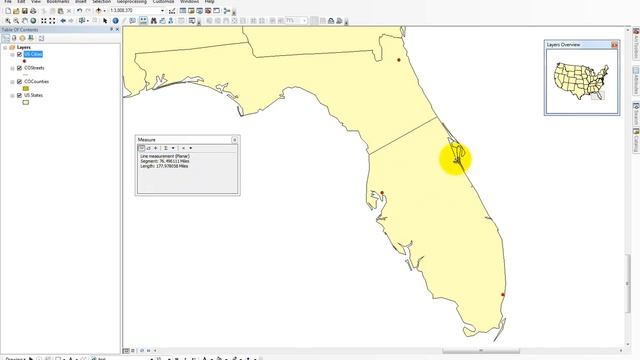Save the map document

pos(24,11)
